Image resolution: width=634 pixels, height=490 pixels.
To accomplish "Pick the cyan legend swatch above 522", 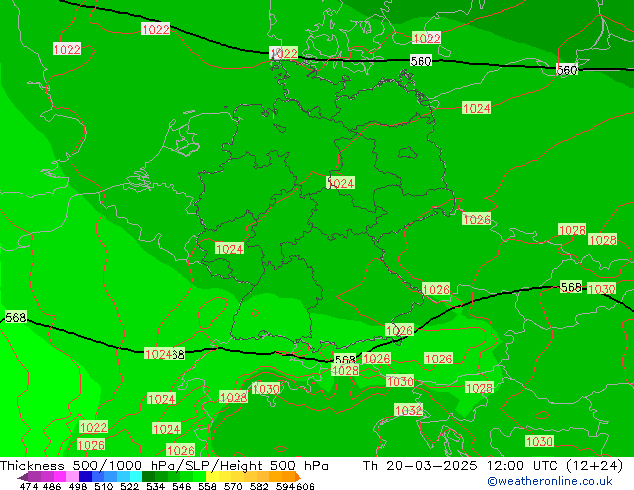I will pos(136,476).
